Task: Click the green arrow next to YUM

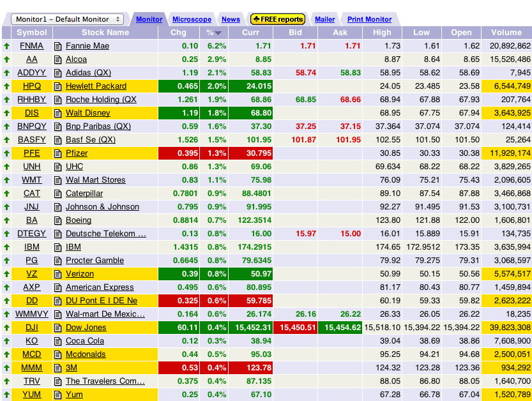Action: tap(7, 394)
